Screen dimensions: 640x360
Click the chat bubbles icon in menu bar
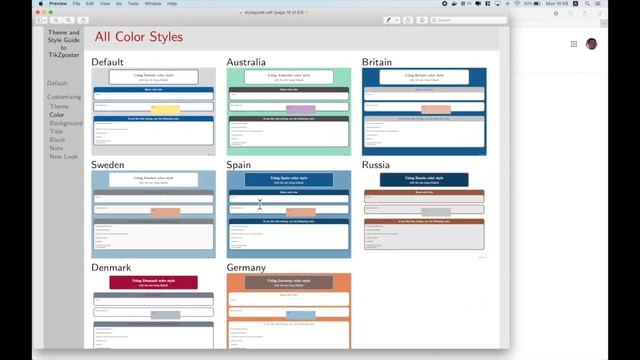coord(478,4)
